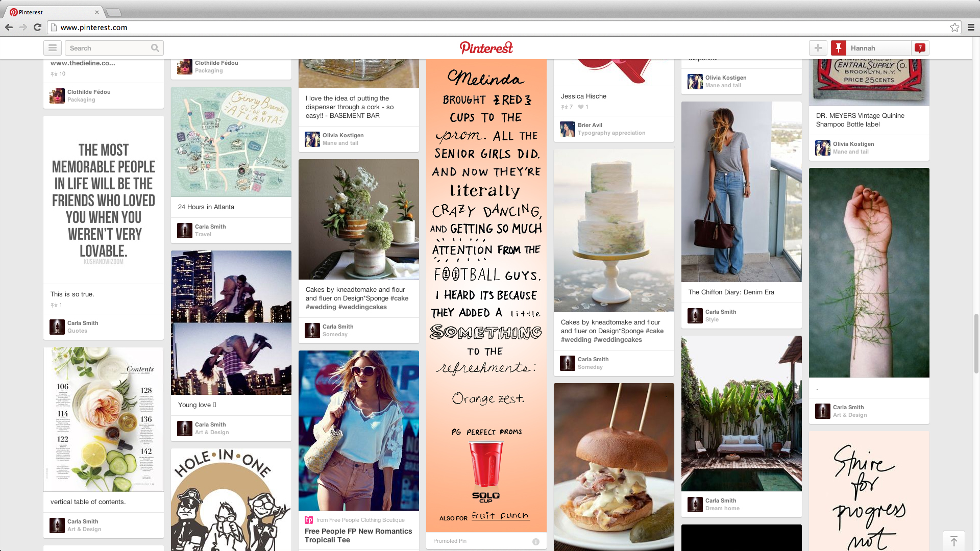
Task: Reload the page with the refresh icon
Action: click(x=37, y=28)
